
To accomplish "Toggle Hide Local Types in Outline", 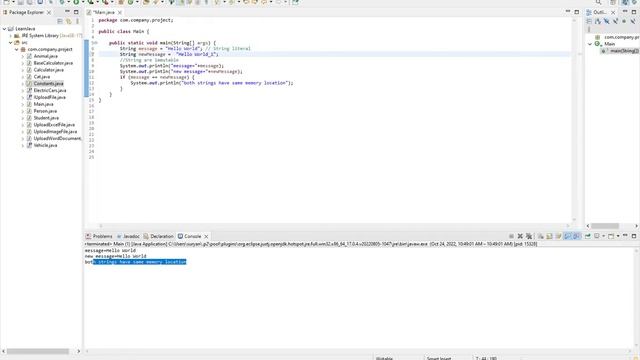I will [x=633, y=21].
